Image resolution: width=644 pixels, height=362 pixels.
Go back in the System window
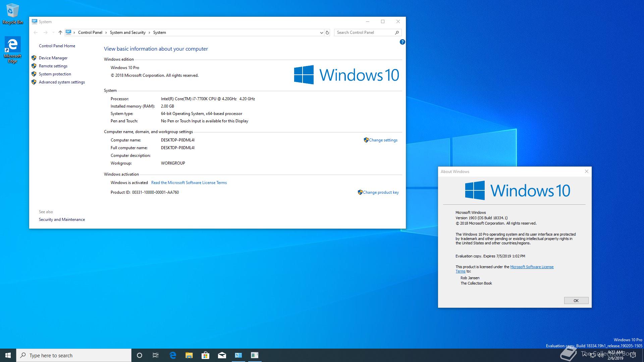(x=36, y=33)
